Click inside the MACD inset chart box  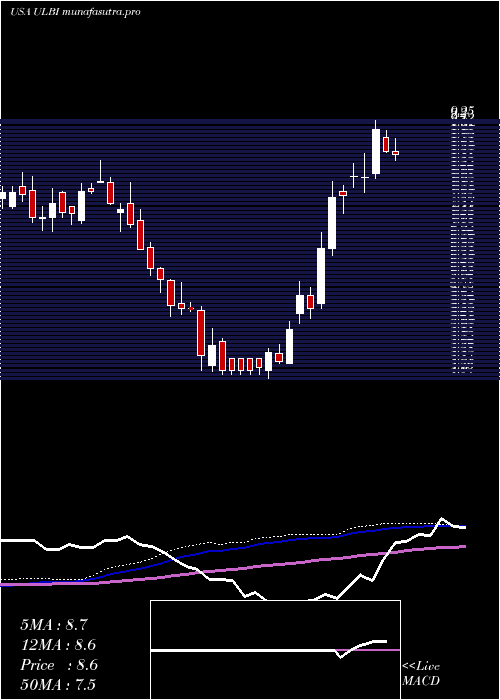[275, 650]
